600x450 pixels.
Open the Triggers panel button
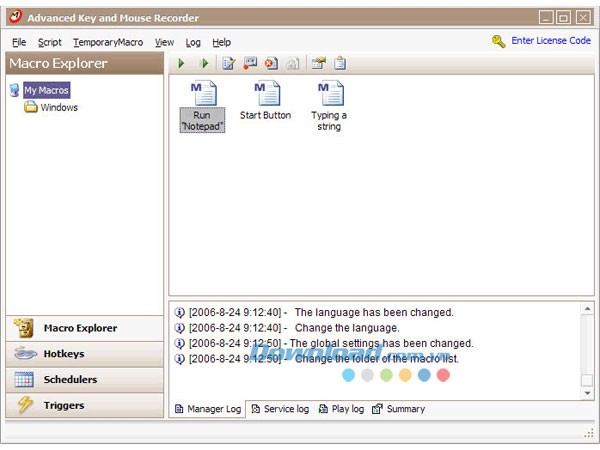(85, 405)
